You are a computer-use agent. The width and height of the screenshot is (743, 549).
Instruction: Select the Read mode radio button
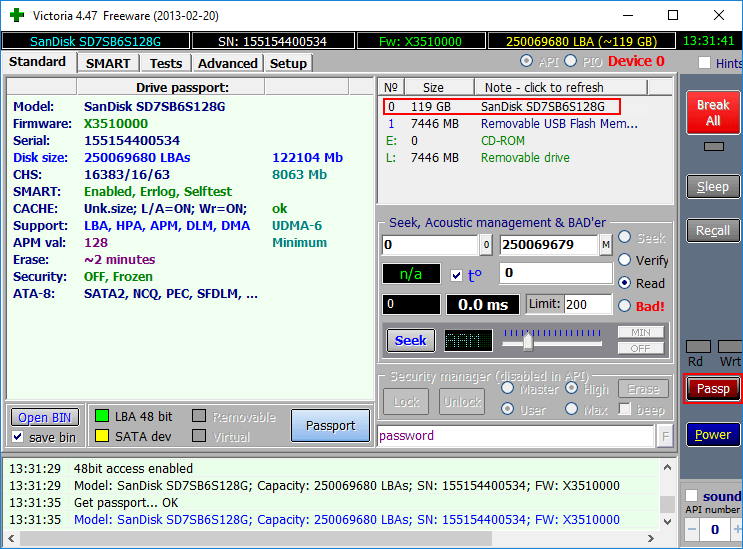625,283
